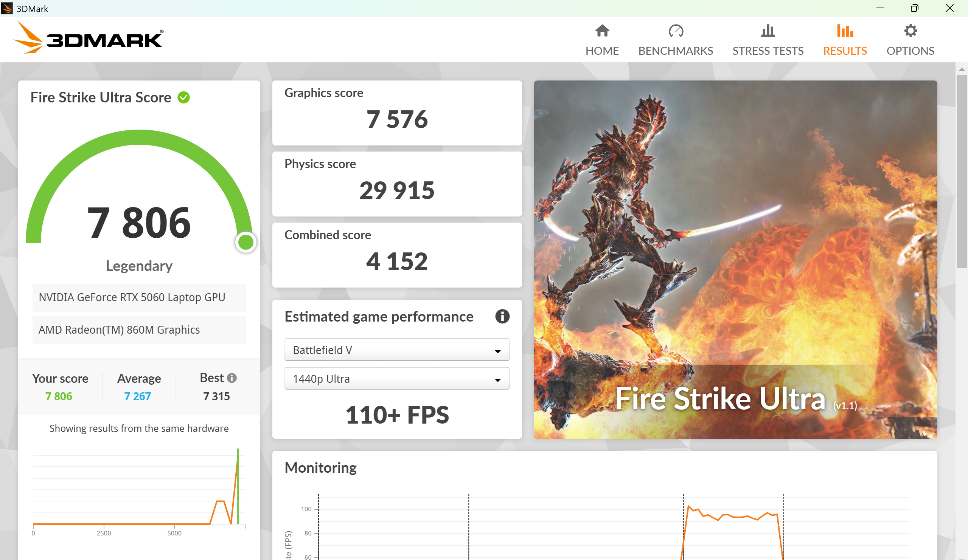
Task: Click the Home house icon
Action: click(x=602, y=31)
